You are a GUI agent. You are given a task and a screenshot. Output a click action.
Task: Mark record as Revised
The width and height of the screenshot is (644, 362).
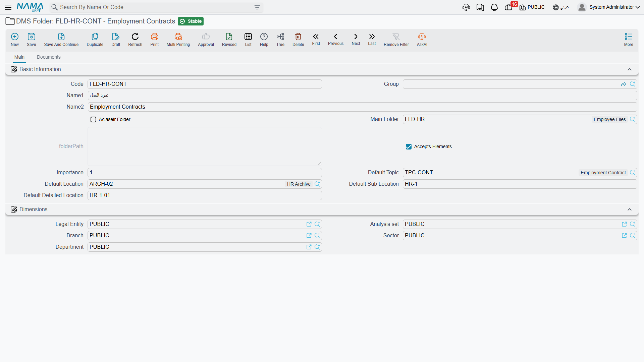(x=229, y=40)
